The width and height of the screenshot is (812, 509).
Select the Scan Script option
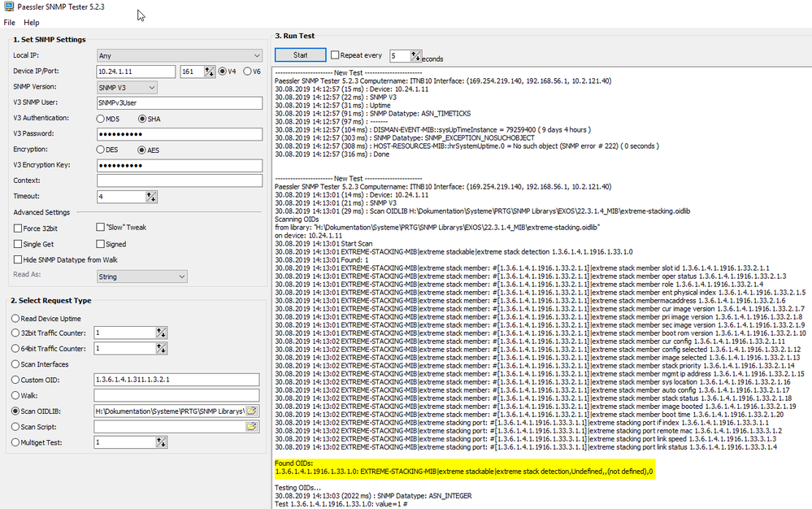(15, 427)
